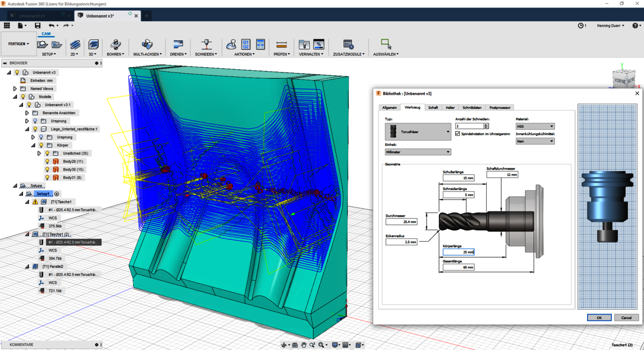Collapse the [T1] Parallel2 operation
Screen dimensions: 644x350
tap(27, 266)
